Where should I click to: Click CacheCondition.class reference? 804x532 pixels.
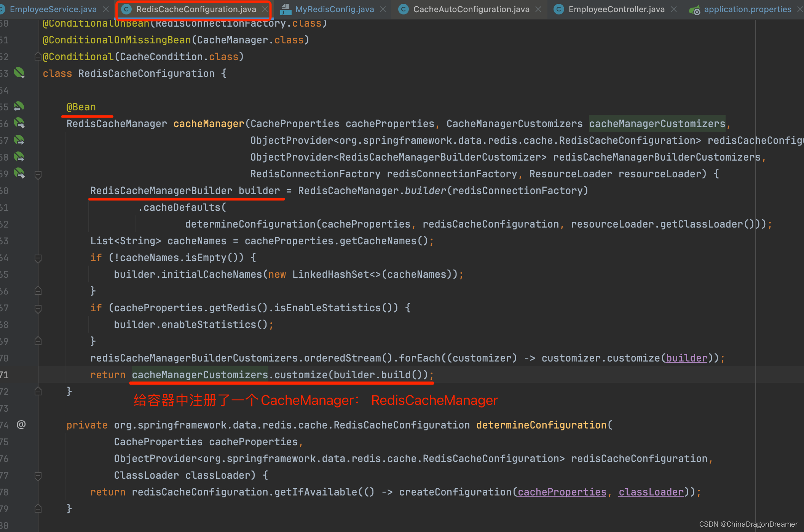coord(179,57)
